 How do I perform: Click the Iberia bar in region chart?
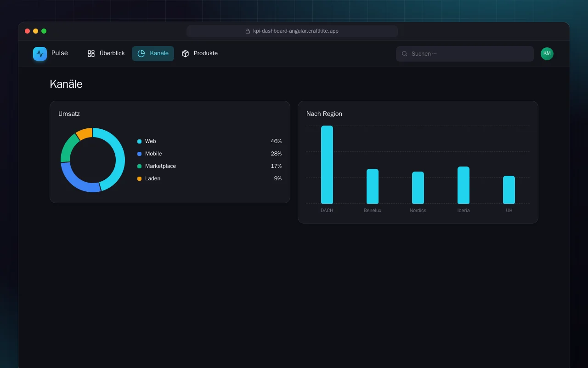(x=464, y=185)
